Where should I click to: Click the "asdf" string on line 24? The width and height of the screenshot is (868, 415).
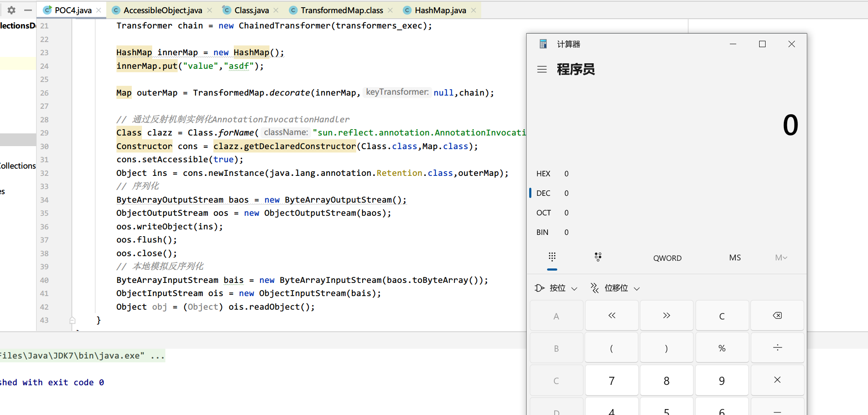239,66
